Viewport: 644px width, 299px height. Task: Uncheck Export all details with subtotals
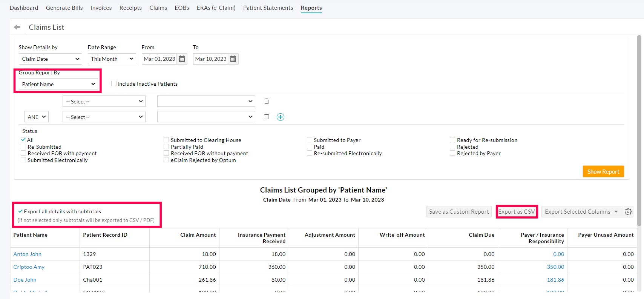(20, 211)
